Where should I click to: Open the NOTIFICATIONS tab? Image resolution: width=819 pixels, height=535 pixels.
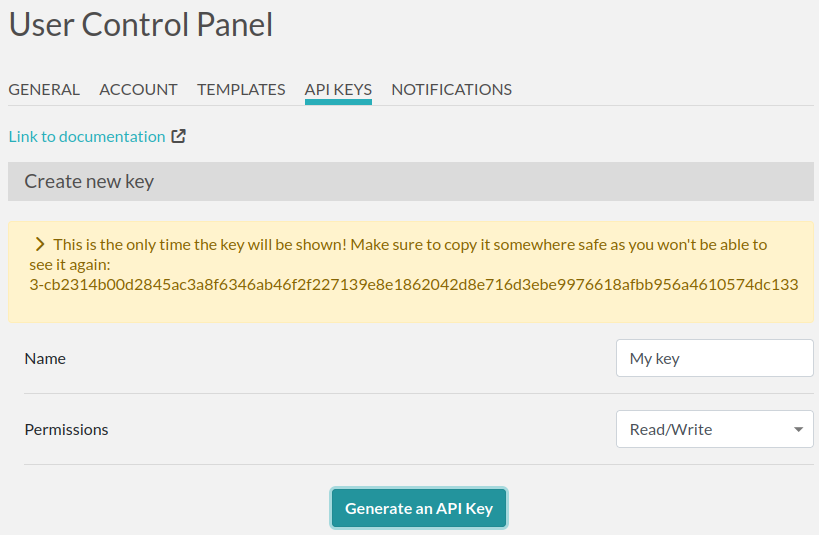pos(451,90)
